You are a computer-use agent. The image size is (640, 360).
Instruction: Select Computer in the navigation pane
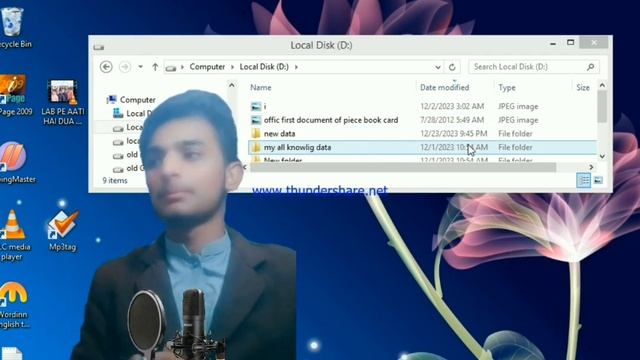[138, 100]
